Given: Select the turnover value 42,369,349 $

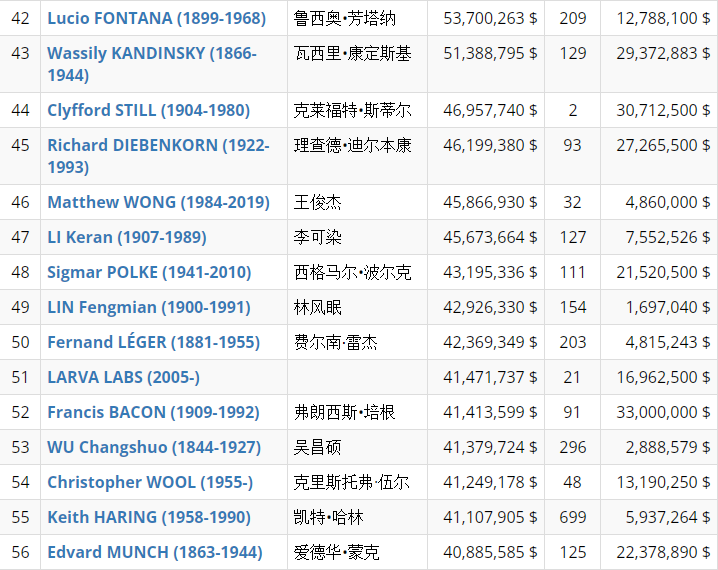Looking at the screenshot, I should pyautogui.click(x=490, y=342).
